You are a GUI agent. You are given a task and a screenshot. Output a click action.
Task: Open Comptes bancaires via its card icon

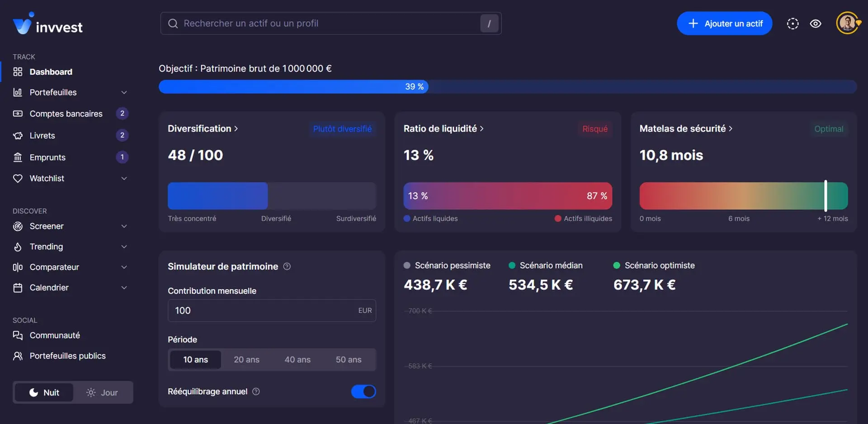17,113
